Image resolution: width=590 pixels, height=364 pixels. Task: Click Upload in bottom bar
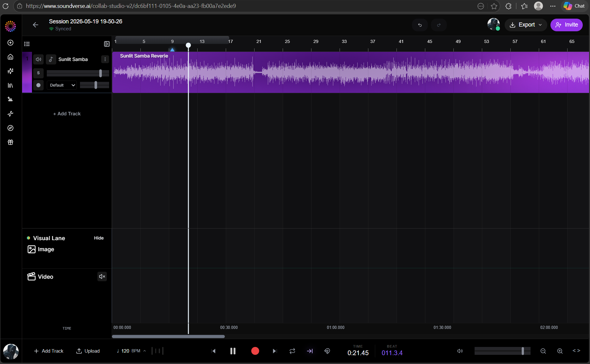tap(88, 351)
